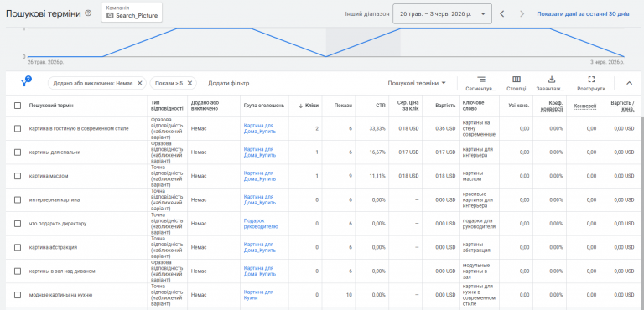Screen dimensions: 644x310
Task: Click the CTR value '16,67%'
Action: coord(377,152)
